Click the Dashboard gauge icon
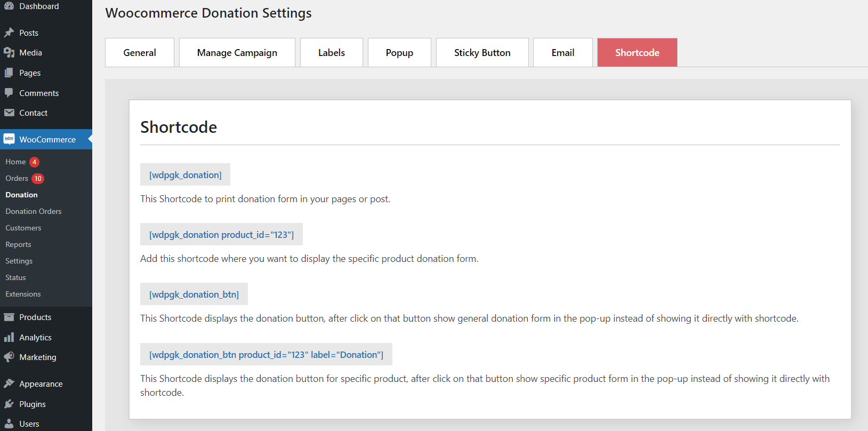The image size is (868, 431). [9, 6]
